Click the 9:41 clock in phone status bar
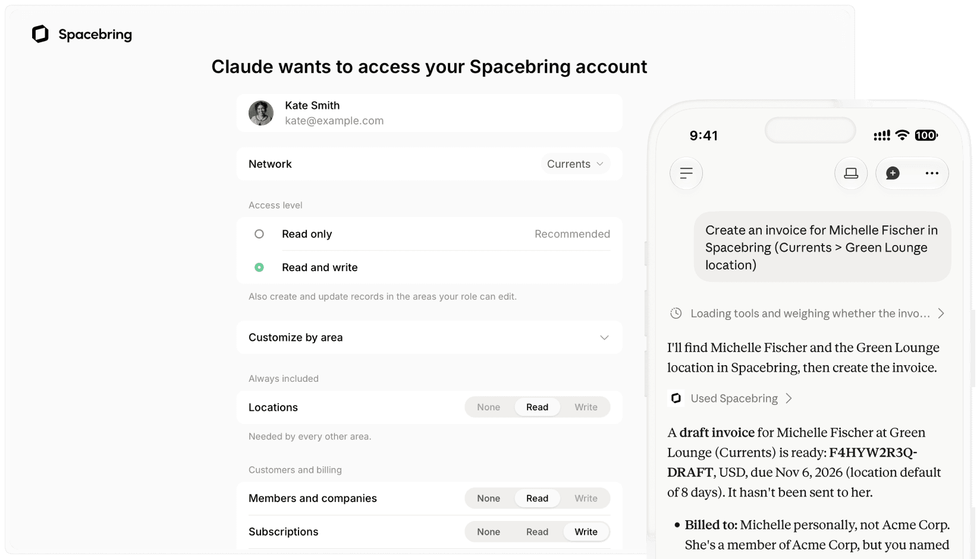The width and height of the screenshot is (980, 559). [x=703, y=136]
